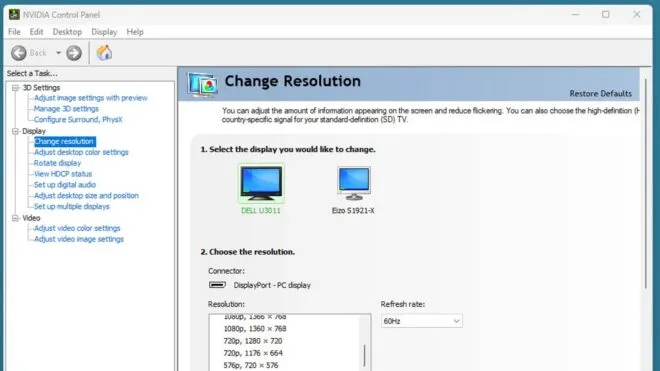
Task: Open the Home icon in toolbar
Action: click(x=104, y=53)
